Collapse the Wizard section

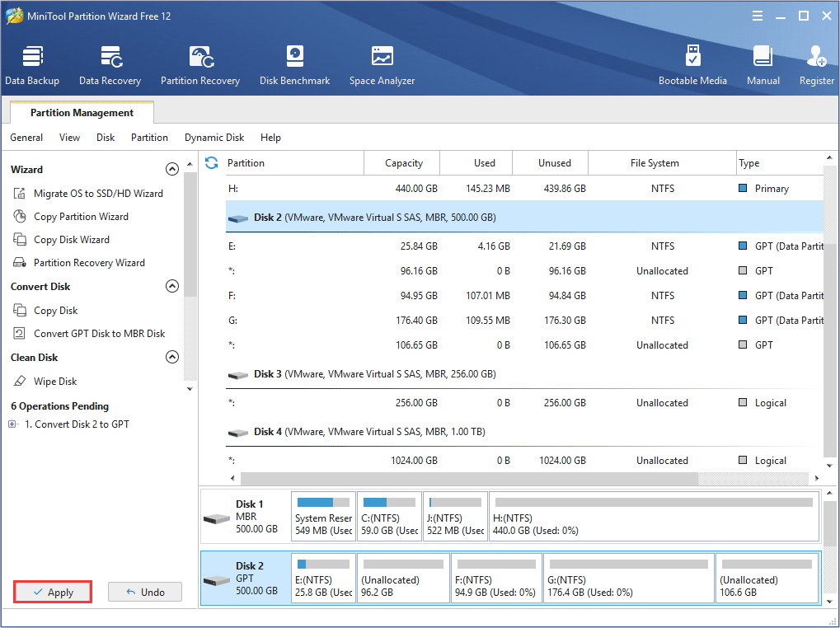172,168
